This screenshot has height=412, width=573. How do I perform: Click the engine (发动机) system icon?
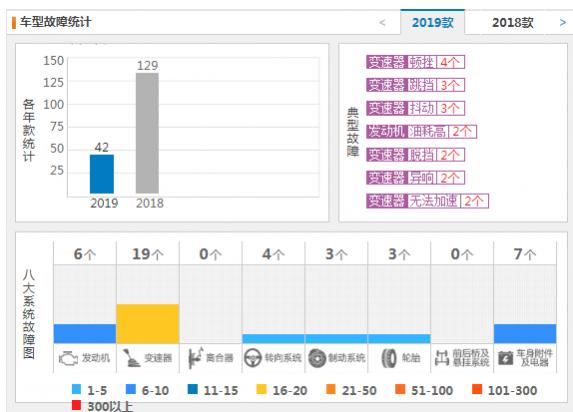click(68, 358)
